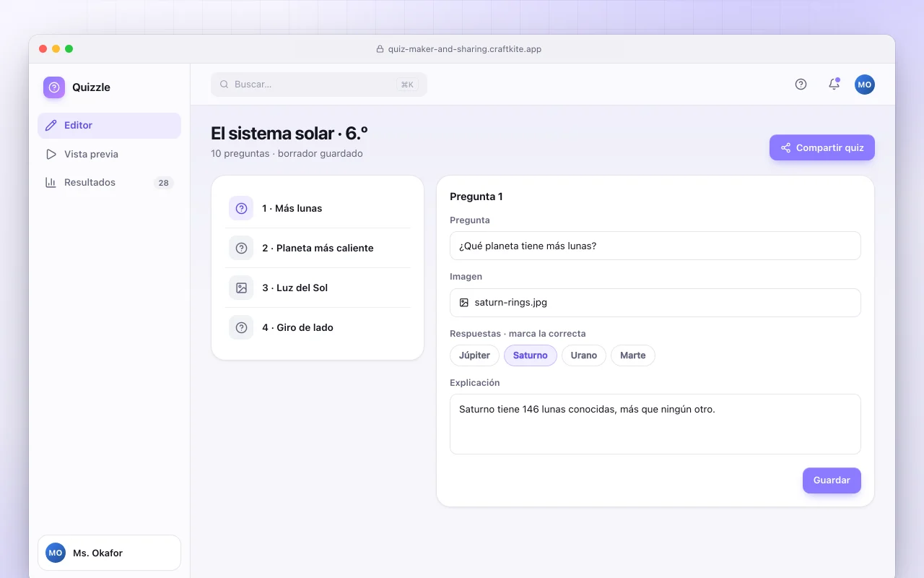Click the Compartir quiz button
This screenshot has width=924, height=578.
822,147
